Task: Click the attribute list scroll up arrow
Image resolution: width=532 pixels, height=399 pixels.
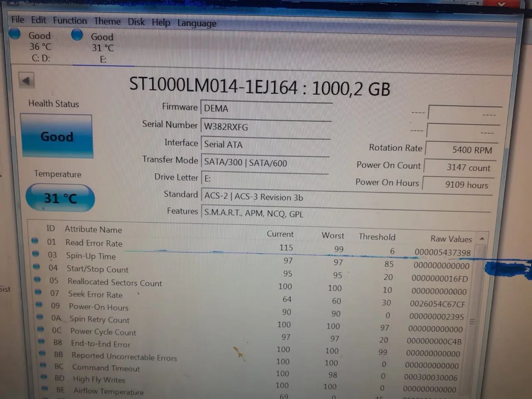Action: [x=482, y=239]
